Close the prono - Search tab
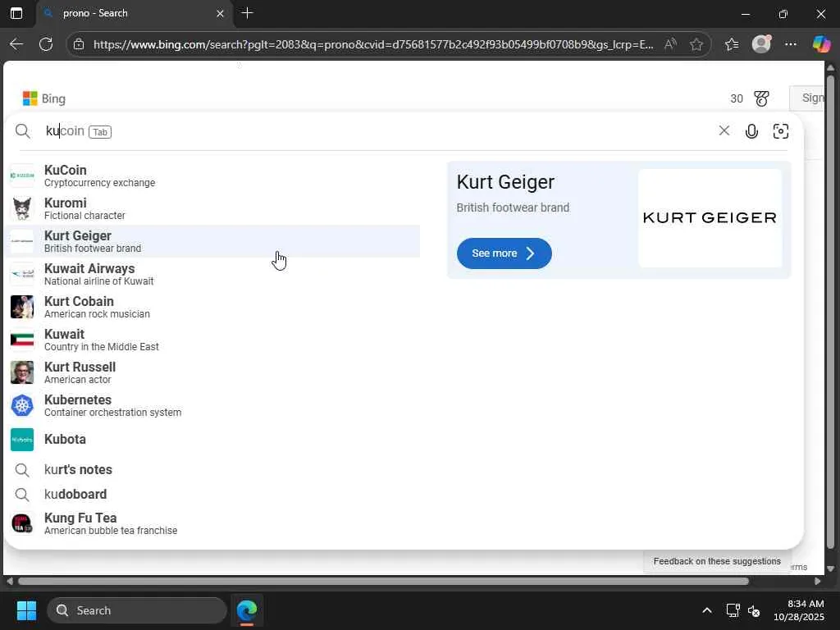The width and height of the screenshot is (840, 630). pos(220,13)
